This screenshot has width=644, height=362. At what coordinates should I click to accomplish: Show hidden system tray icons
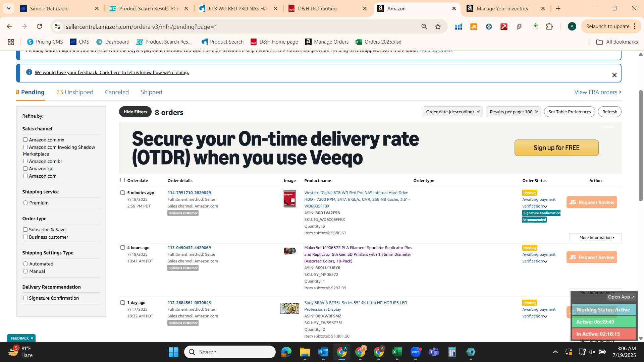pyautogui.click(x=555, y=352)
